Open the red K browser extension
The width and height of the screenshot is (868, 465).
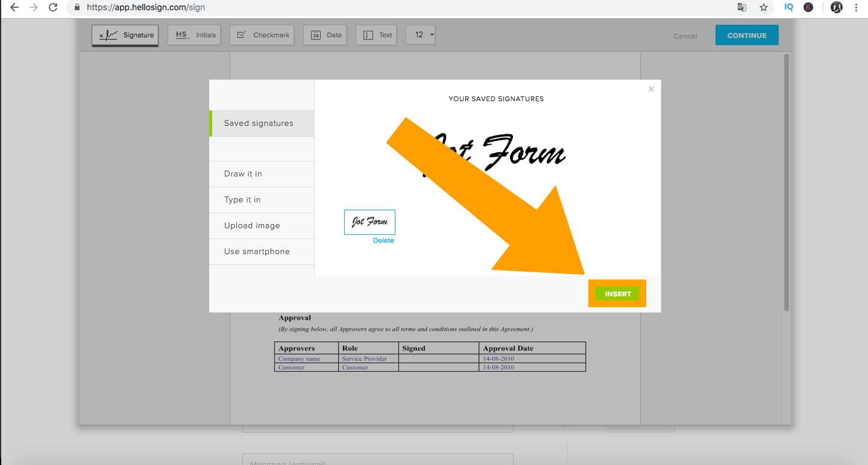pos(808,7)
